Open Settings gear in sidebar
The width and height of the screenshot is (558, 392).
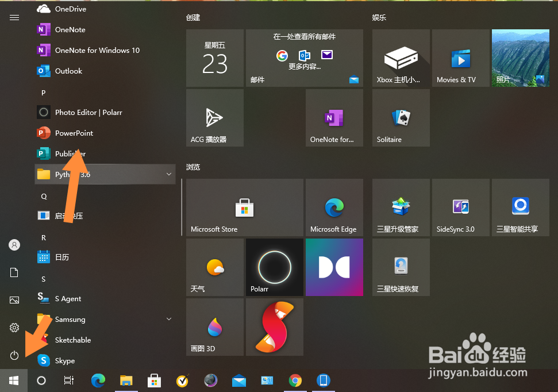(14, 328)
